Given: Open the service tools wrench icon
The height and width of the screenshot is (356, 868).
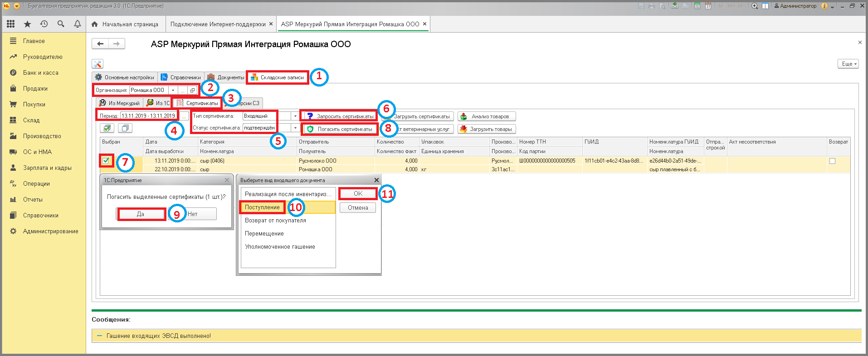Looking at the screenshot, I should (x=98, y=64).
